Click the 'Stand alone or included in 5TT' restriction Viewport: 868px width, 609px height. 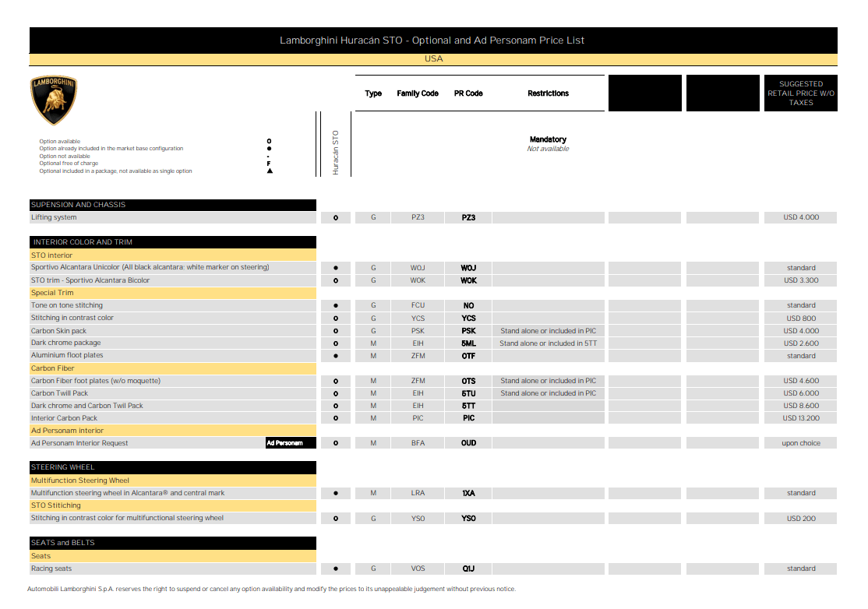[x=548, y=343]
